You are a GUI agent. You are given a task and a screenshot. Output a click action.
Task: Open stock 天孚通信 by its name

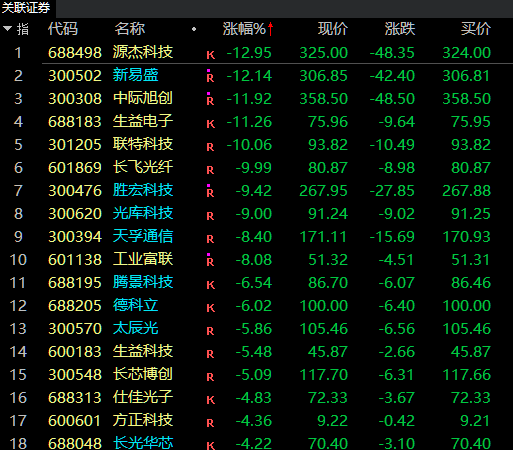[x=143, y=236]
